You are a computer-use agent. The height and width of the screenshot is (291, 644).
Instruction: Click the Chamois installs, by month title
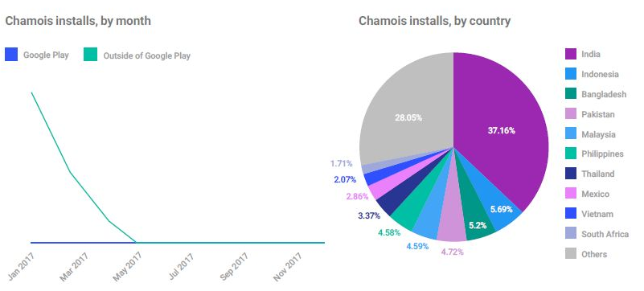pos(78,21)
